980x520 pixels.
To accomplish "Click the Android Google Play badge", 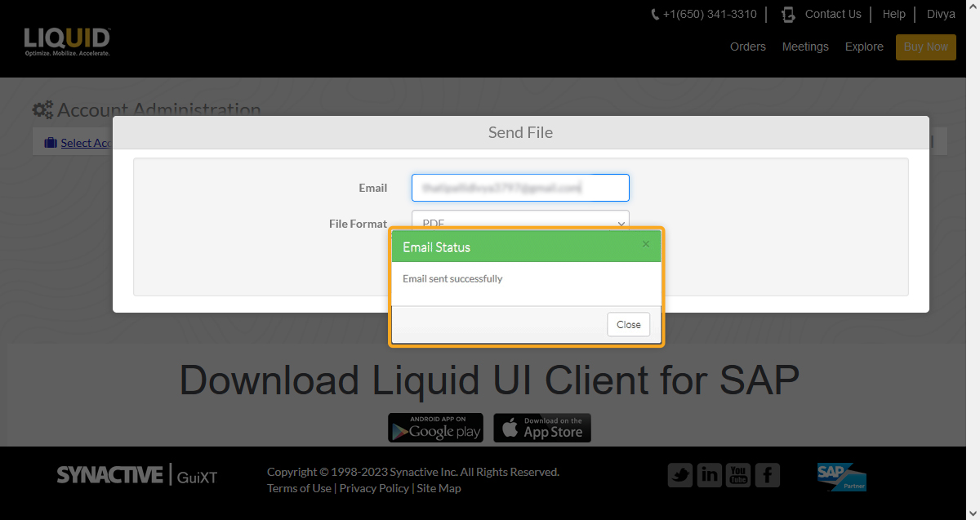I will pyautogui.click(x=435, y=428).
